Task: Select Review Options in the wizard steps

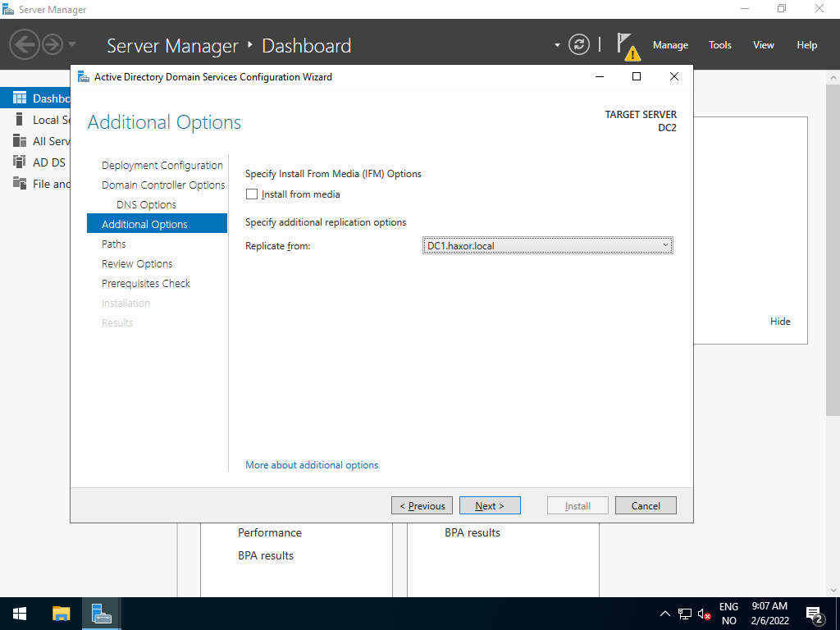Action: point(137,263)
